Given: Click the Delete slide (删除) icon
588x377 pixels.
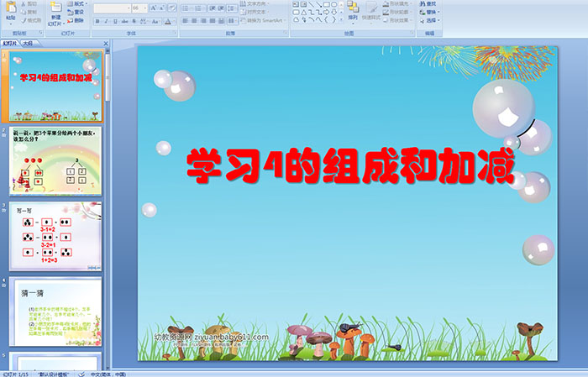Looking at the screenshot, I should tap(77, 21).
